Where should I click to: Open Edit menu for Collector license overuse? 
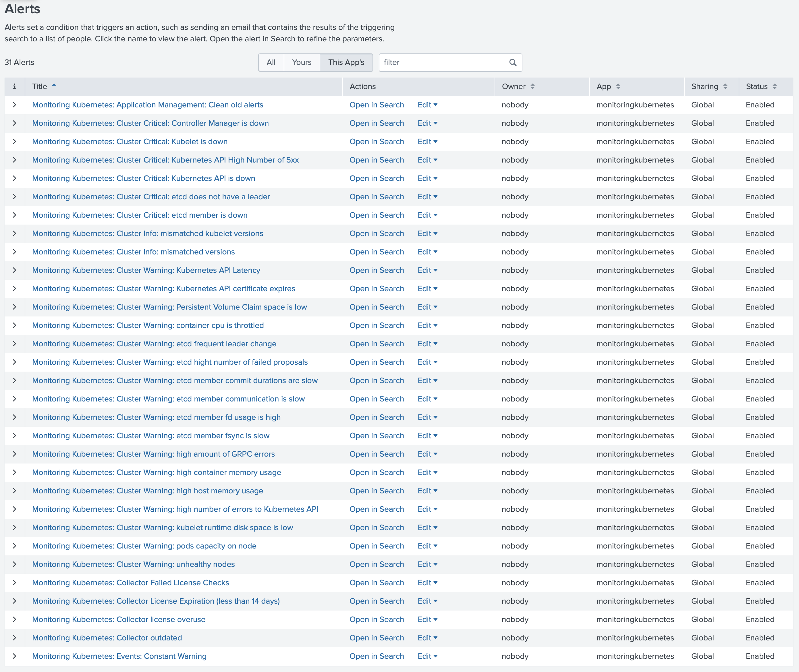point(428,619)
